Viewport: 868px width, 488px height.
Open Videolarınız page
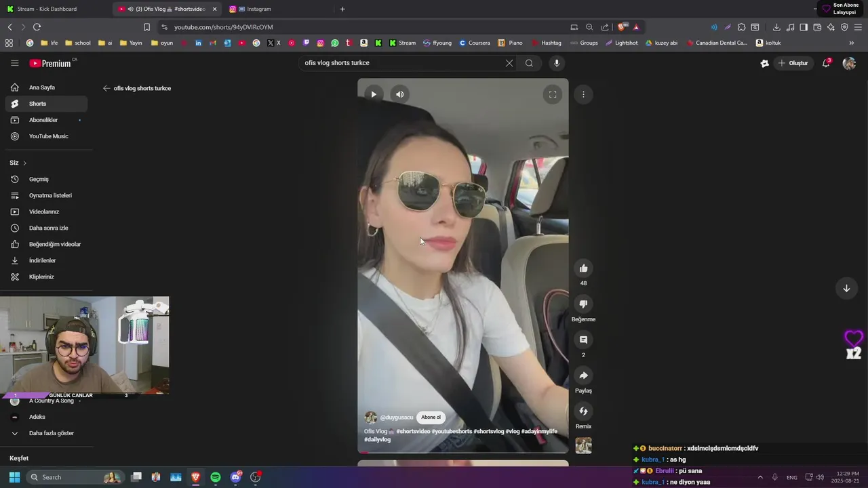[x=46, y=211]
